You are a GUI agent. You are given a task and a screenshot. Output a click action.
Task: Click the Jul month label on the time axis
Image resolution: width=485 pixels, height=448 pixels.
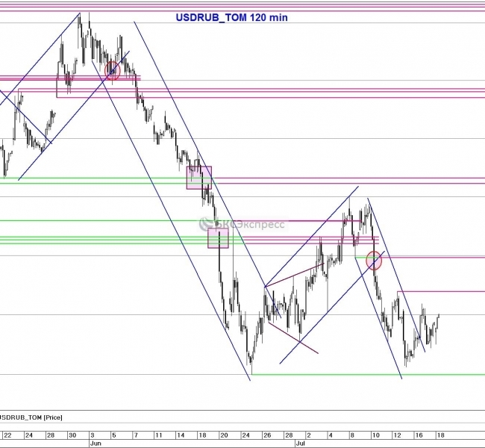(x=301, y=443)
